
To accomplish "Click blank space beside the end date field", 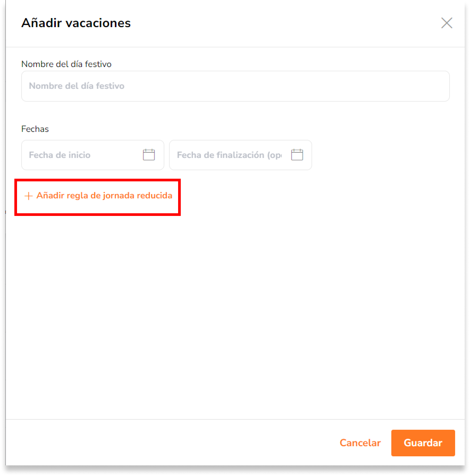I will click(x=388, y=155).
